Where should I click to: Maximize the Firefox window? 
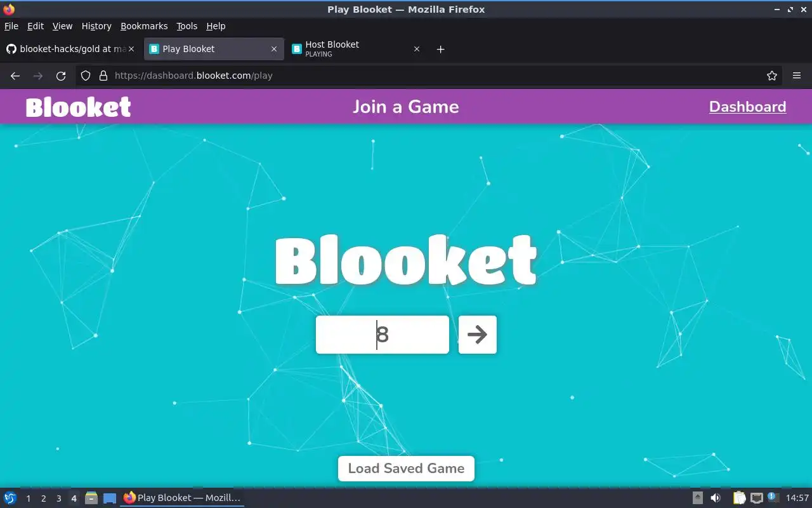click(790, 9)
